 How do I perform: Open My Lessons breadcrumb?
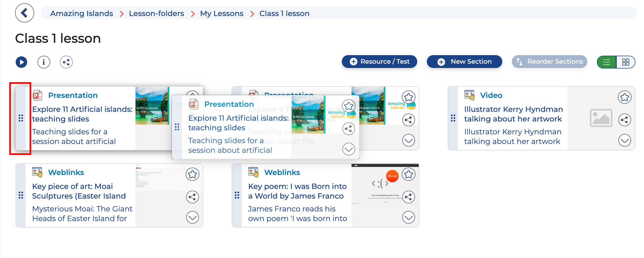pyautogui.click(x=221, y=13)
